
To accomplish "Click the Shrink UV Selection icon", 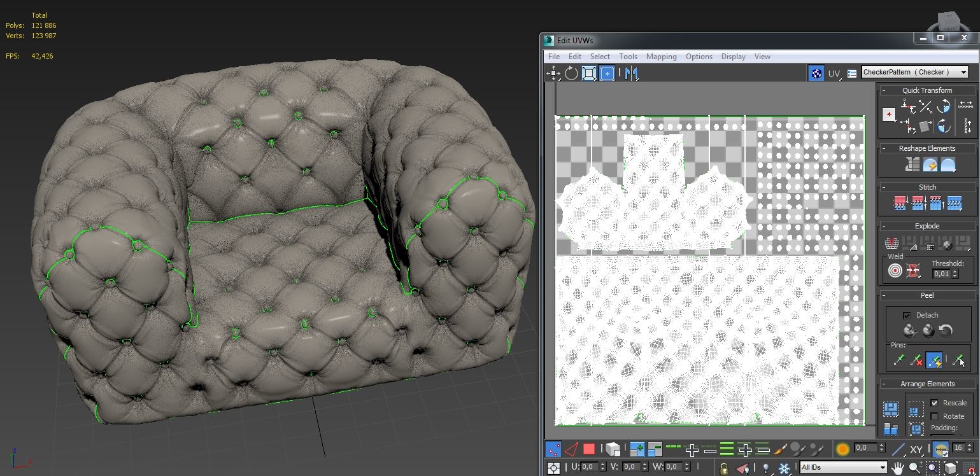I will pos(655,449).
